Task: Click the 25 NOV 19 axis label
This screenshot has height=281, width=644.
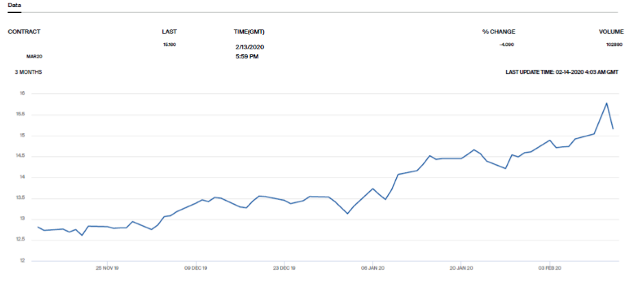Action: tap(107, 268)
